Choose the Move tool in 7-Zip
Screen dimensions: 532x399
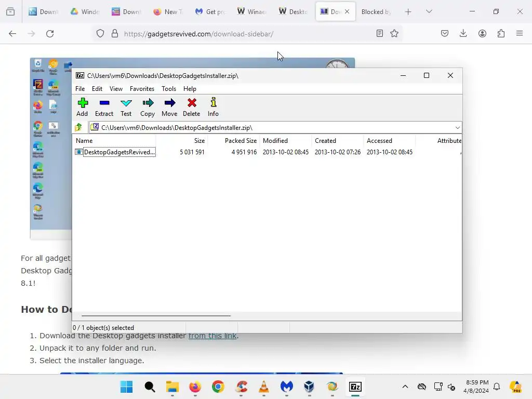[169, 107]
